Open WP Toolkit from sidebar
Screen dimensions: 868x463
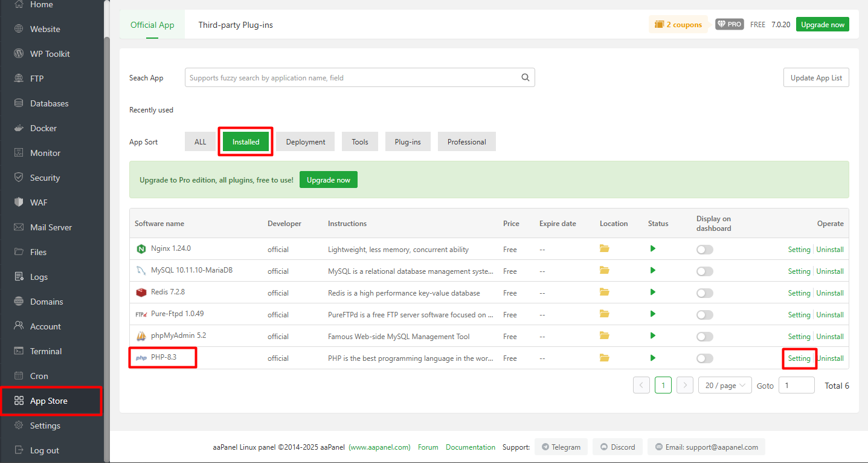pos(50,54)
